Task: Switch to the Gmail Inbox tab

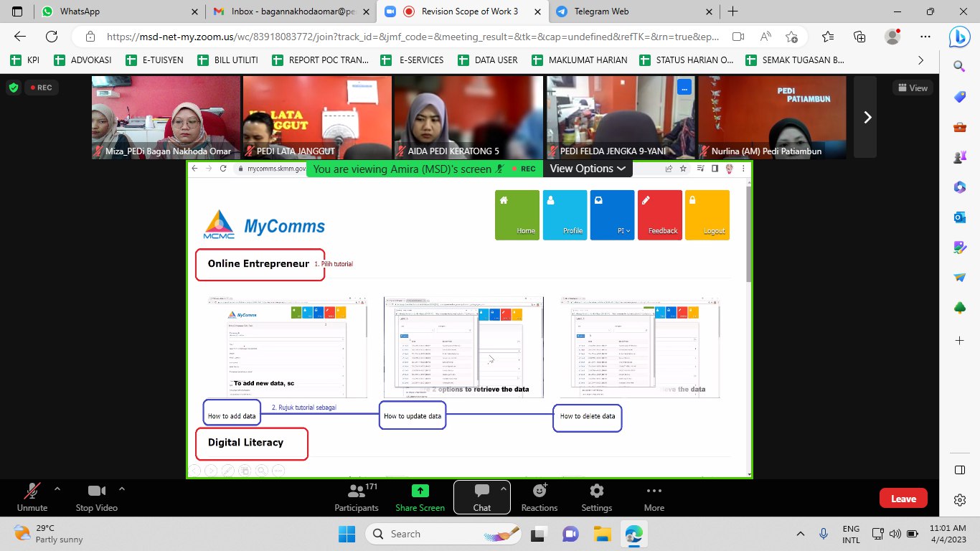Action: (x=291, y=11)
